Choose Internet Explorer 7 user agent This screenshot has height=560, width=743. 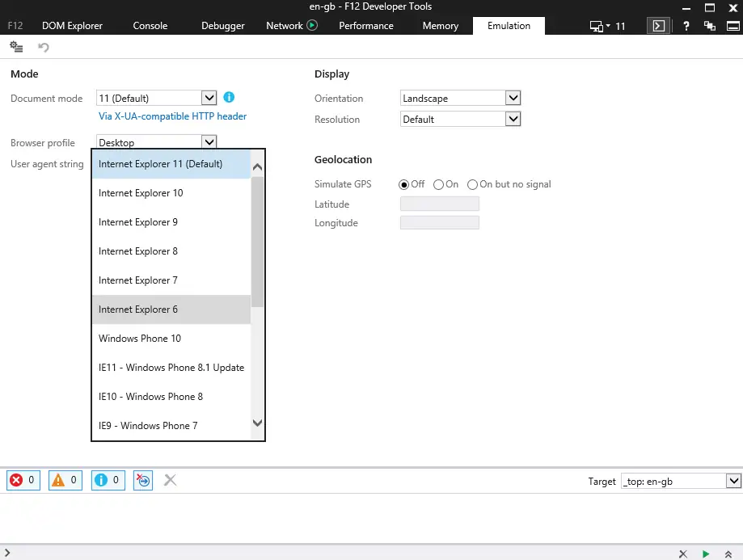coord(171,280)
